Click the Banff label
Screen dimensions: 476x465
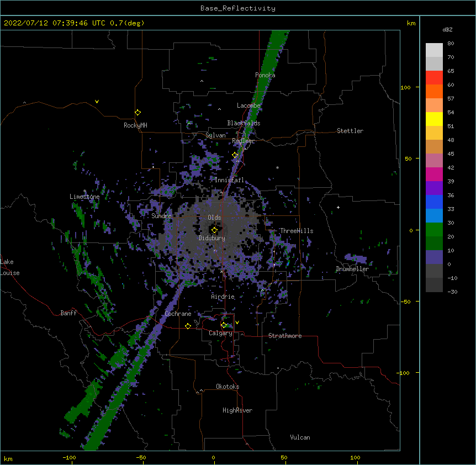68,313
